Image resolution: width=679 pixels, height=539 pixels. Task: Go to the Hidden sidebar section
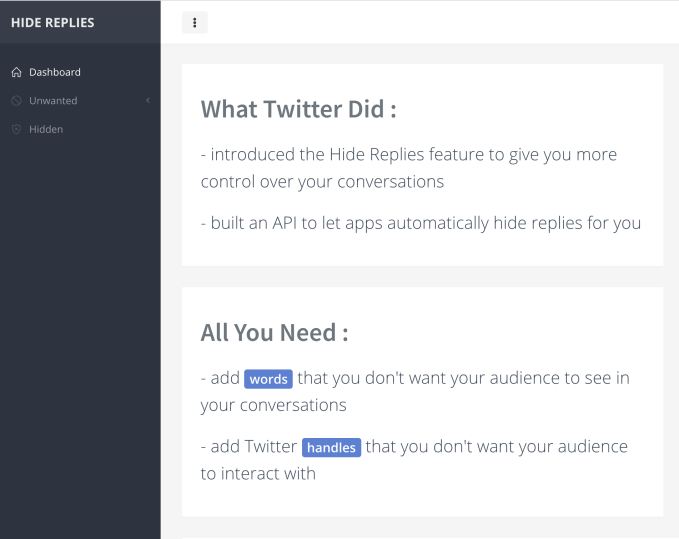46,129
